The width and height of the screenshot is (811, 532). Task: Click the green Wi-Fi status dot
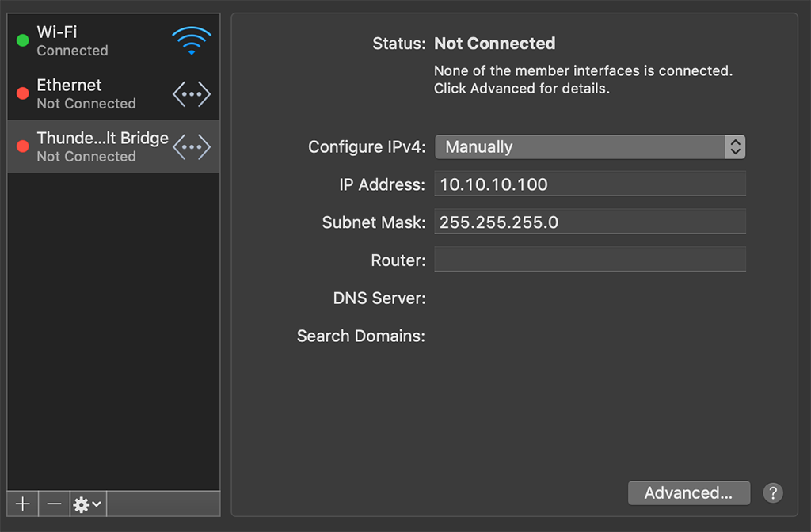pos(23,40)
